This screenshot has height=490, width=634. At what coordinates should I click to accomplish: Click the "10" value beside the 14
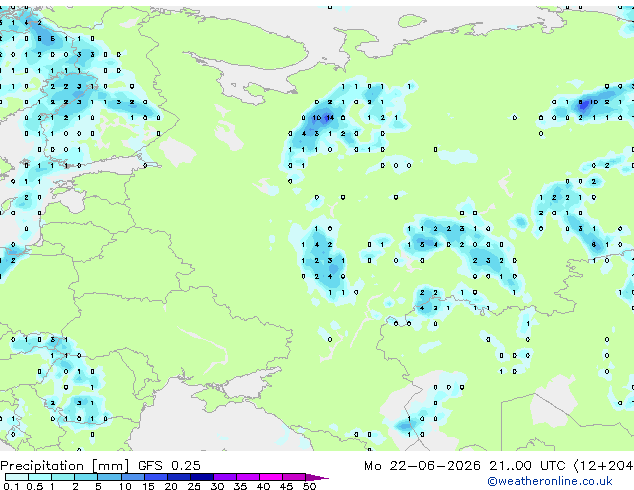point(317,118)
